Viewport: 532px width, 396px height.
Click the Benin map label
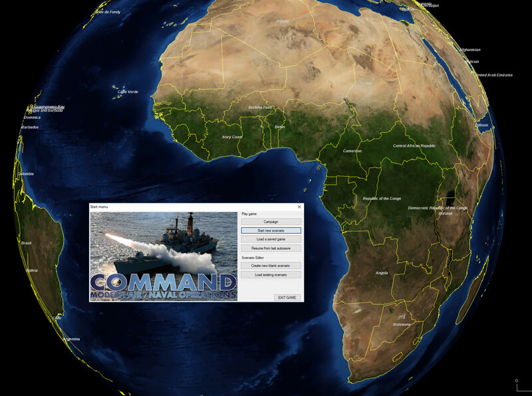point(279,127)
